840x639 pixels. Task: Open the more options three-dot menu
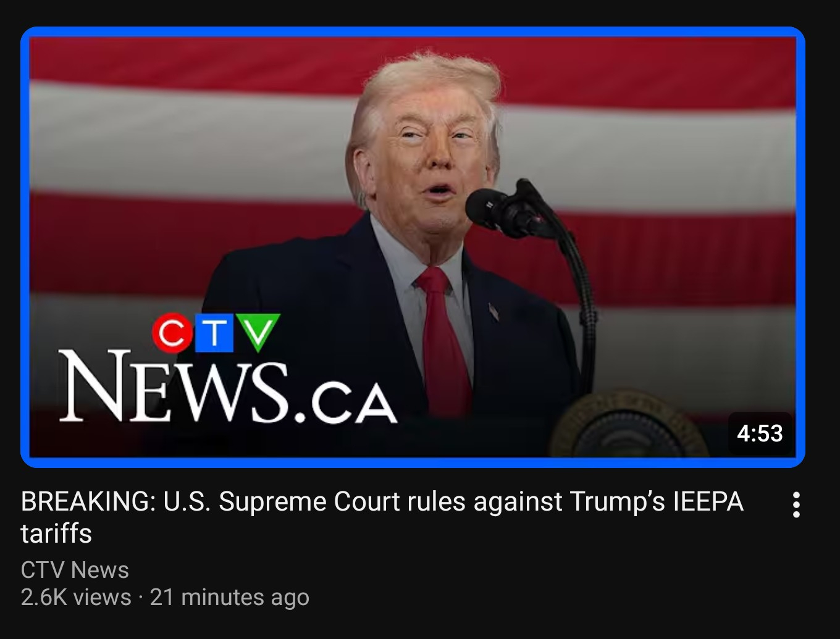click(796, 504)
